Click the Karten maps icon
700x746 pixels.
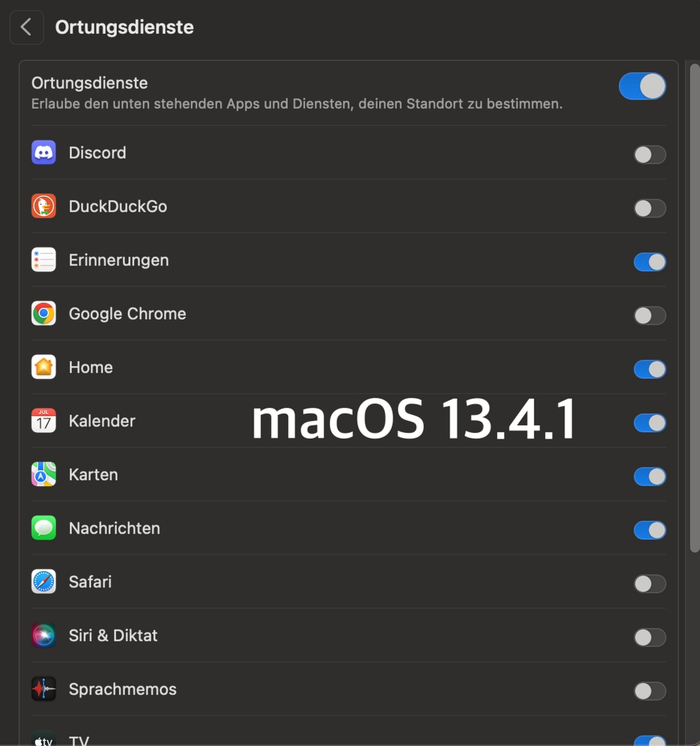click(x=44, y=474)
